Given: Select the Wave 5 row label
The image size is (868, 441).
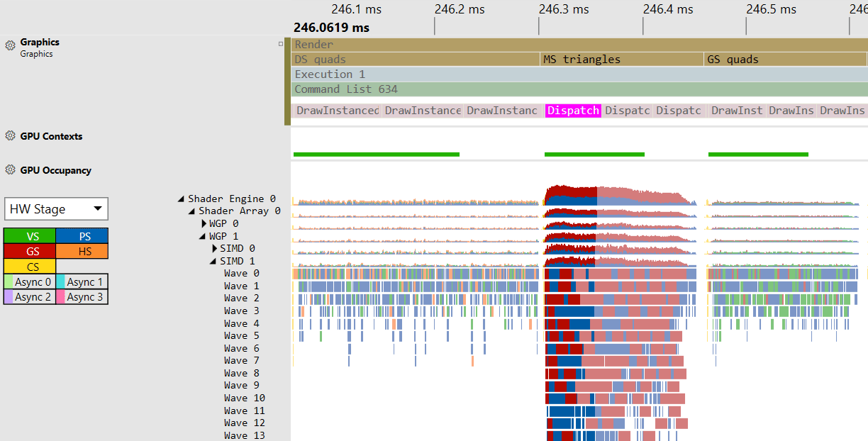Looking at the screenshot, I should click(241, 336).
